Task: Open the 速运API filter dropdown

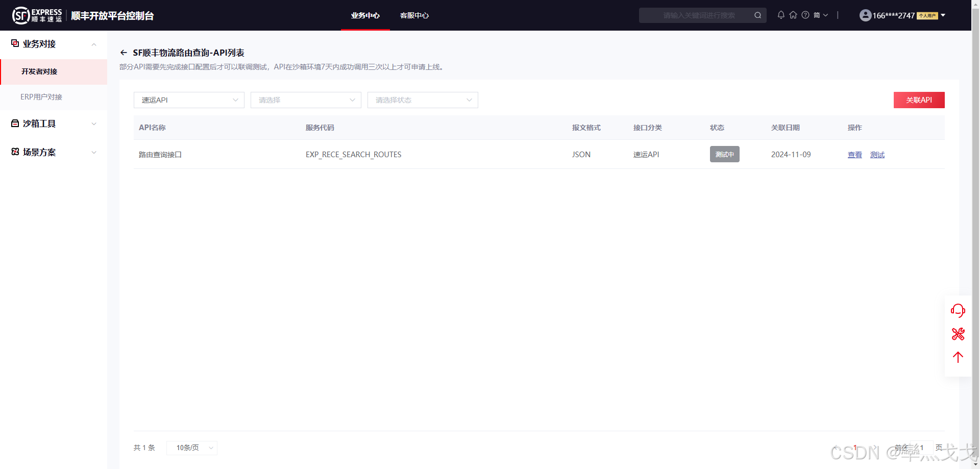Action: click(189, 100)
